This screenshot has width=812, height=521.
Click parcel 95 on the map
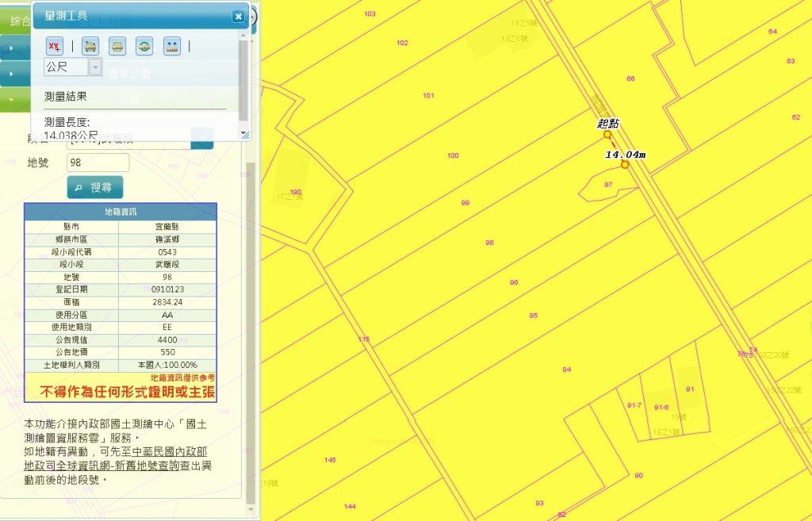pos(534,316)
